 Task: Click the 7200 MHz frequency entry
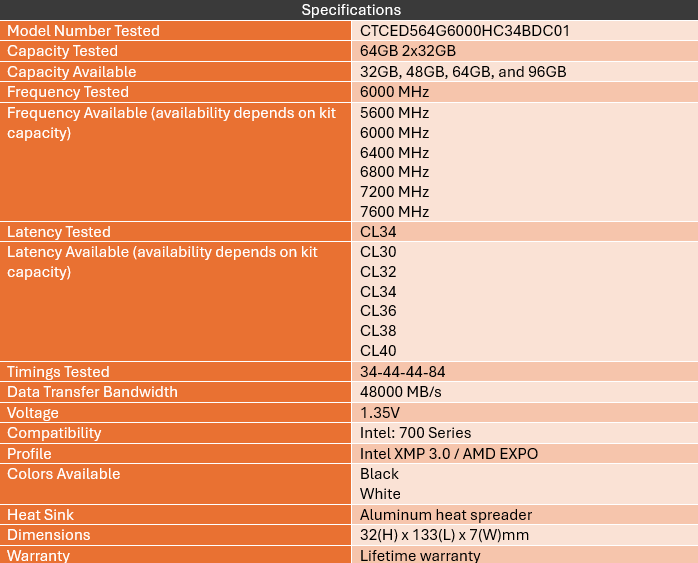click(x=394, y=192)
